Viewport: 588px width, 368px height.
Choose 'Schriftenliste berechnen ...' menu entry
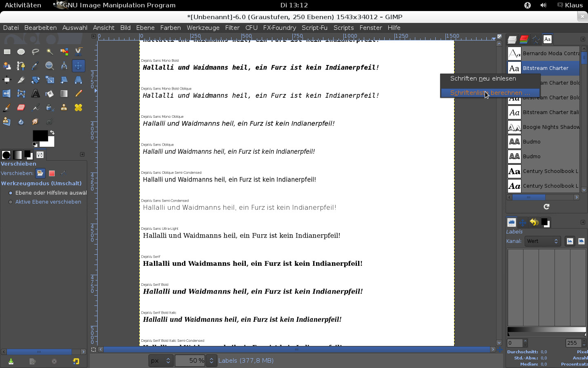point(490,93)
